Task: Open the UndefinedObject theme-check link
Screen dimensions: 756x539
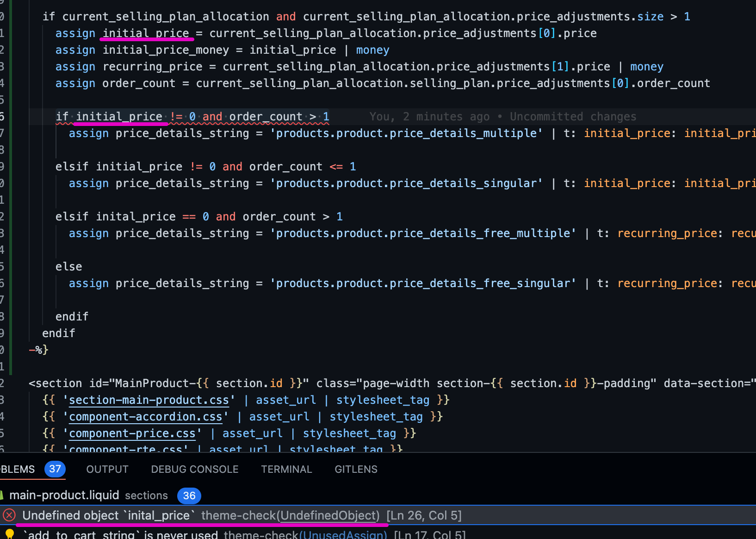Action: click(329, 515)
